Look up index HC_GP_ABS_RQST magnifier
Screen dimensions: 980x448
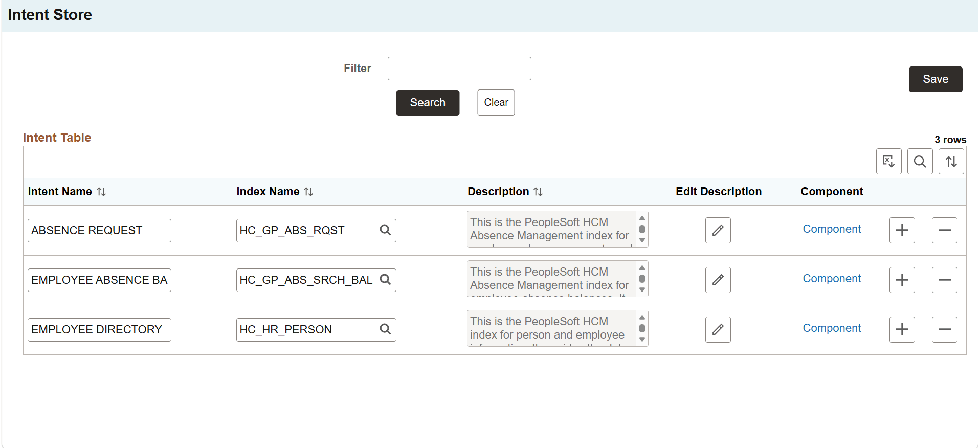click(385, 230)
